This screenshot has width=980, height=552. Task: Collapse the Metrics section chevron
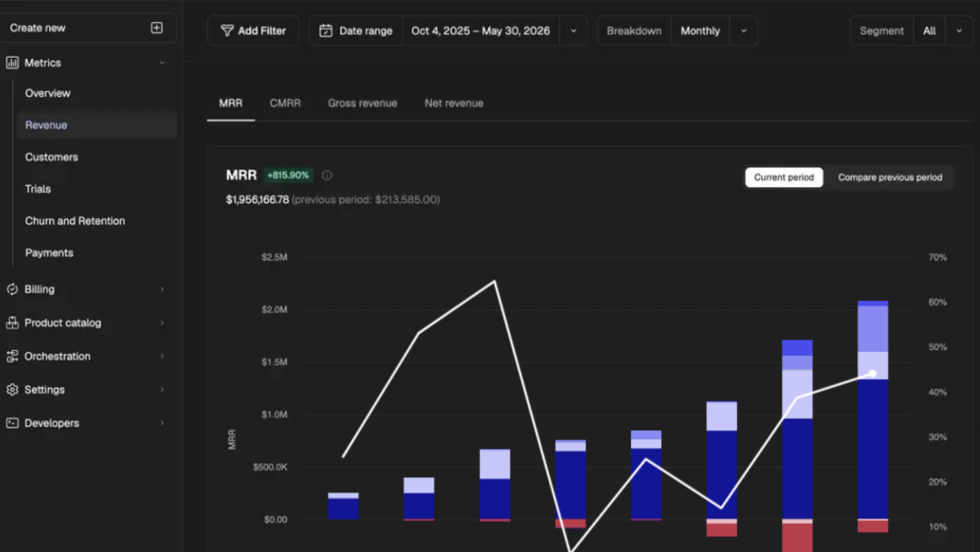[162, 63]
